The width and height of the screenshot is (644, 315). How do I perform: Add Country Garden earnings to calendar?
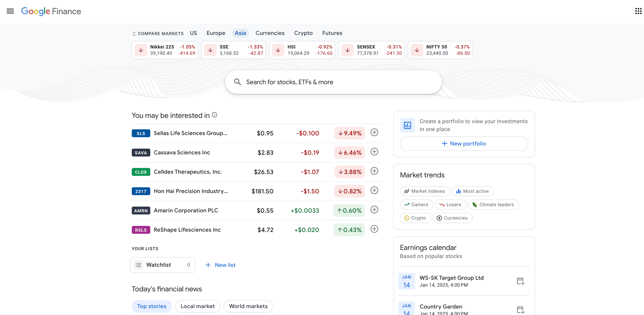click(x=520, y=309)
